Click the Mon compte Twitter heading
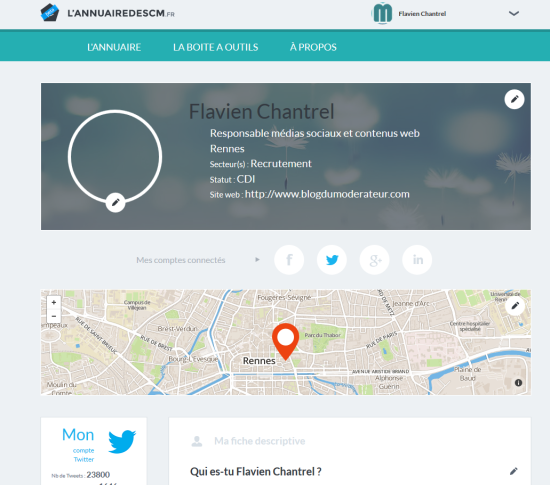This screenshot has height=485, width=550. click(x=78, y=444)
